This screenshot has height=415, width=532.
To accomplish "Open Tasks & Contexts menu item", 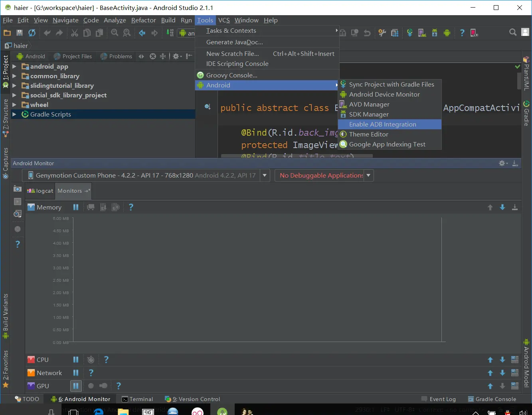I will (x=267, y=31).
